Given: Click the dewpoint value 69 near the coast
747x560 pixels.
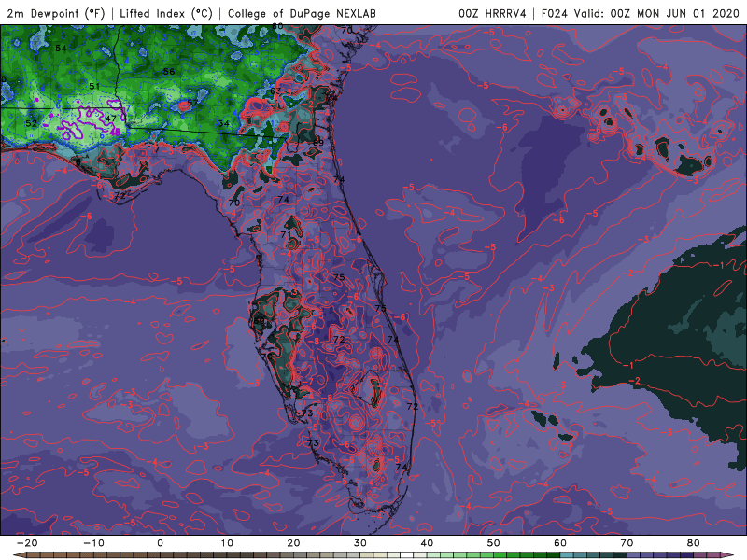Looking at the screenshot, I should 318,143.
